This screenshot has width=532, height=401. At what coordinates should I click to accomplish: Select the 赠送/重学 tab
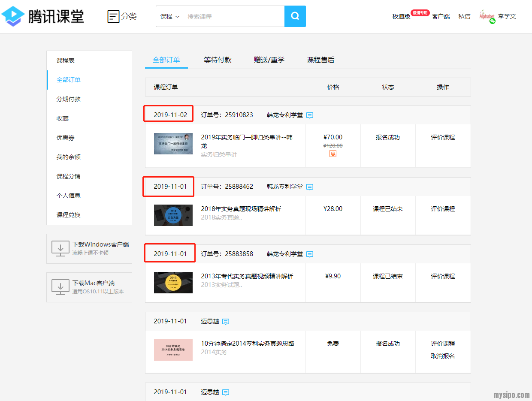tap(269, 60)
